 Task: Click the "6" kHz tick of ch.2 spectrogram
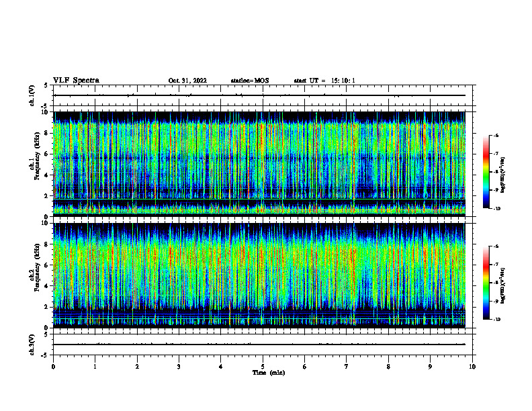[47, 265]
